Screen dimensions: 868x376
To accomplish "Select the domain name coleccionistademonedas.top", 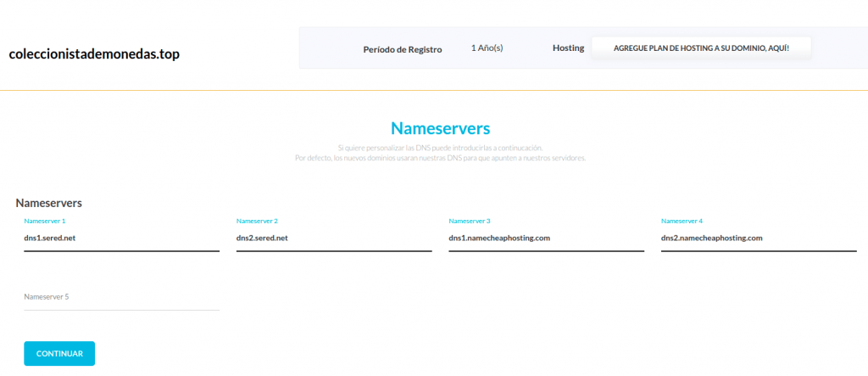I will click(94, 54).
